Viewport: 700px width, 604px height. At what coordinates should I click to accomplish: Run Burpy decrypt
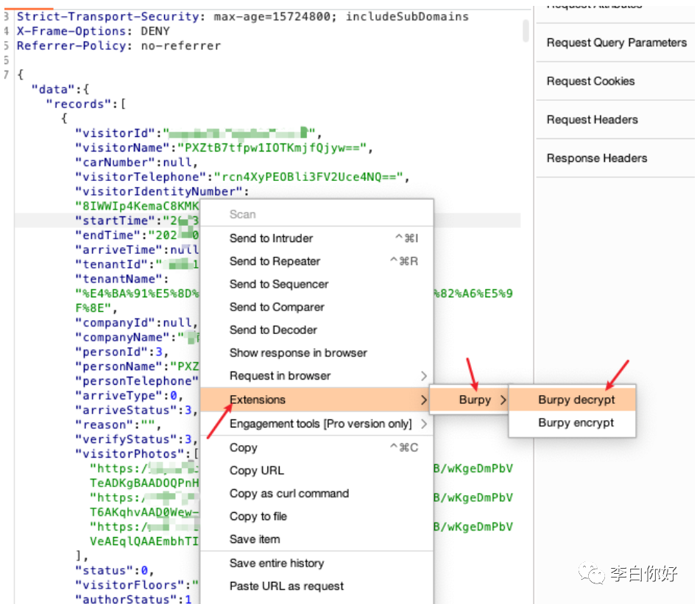pyautogui.click(x=573, y=399)
